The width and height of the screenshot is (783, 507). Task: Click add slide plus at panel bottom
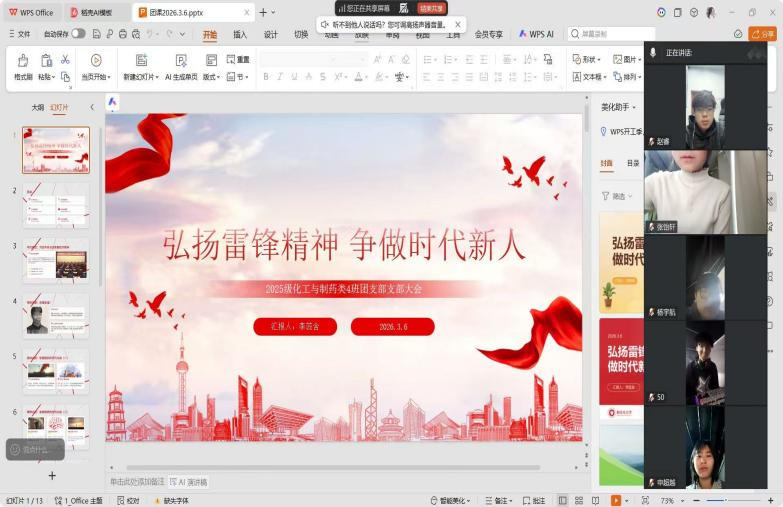(53, 475)
